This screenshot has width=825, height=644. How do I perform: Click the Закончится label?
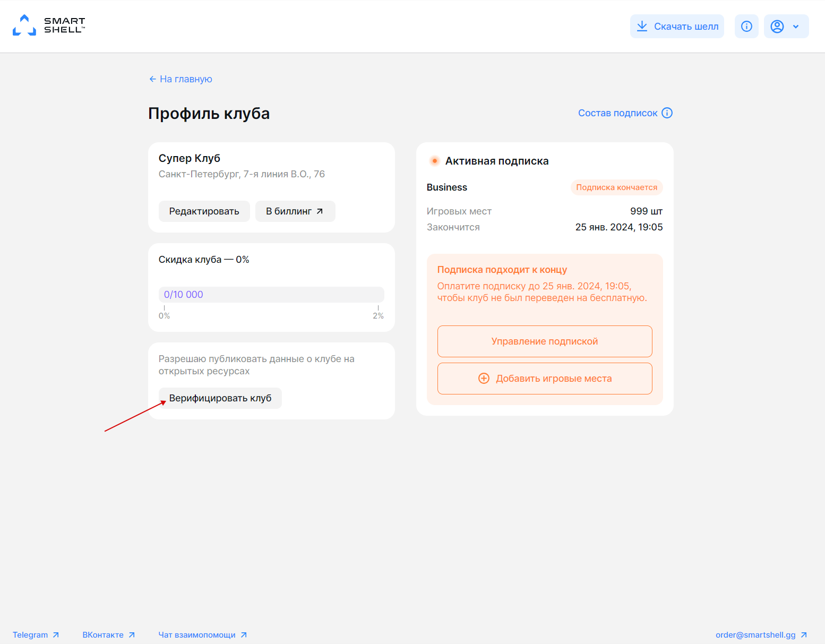(453, 227)
